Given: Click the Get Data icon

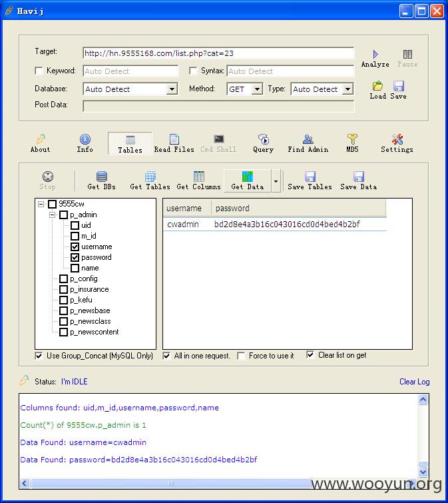Looking at the screenshot, I should tap(247, 177).
